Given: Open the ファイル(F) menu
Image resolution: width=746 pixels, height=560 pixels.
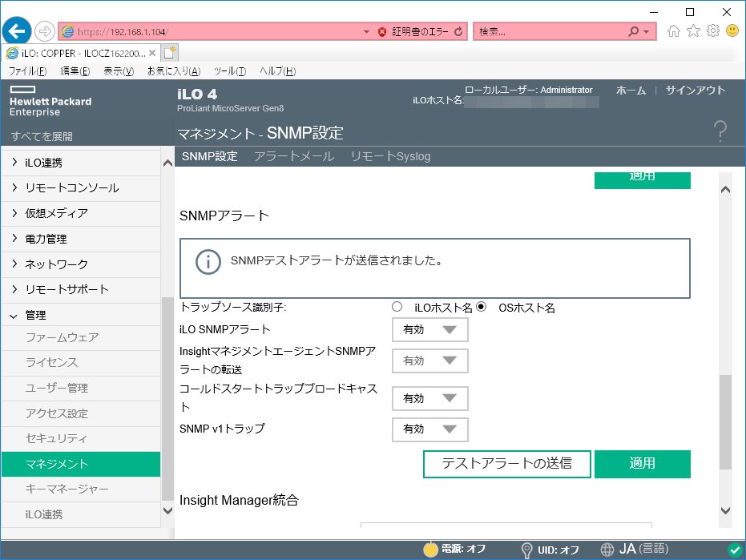Looking at the screenshot, I should point(27,71).
